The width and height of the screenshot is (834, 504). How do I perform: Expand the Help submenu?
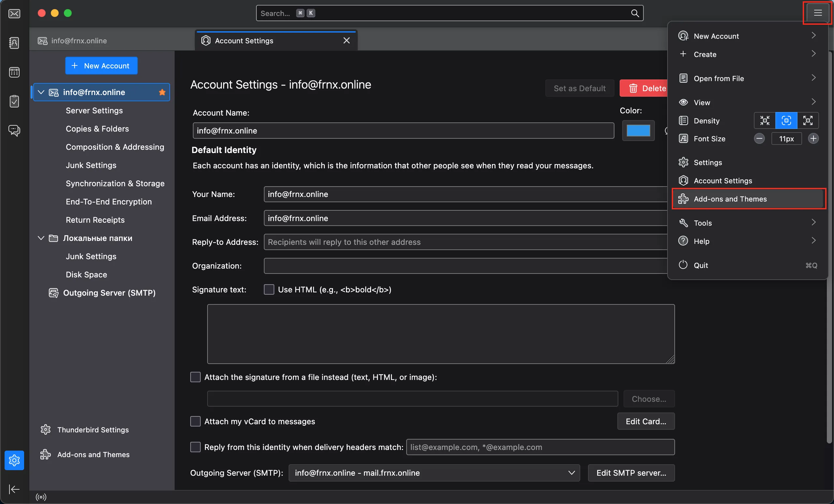point(747,241)
